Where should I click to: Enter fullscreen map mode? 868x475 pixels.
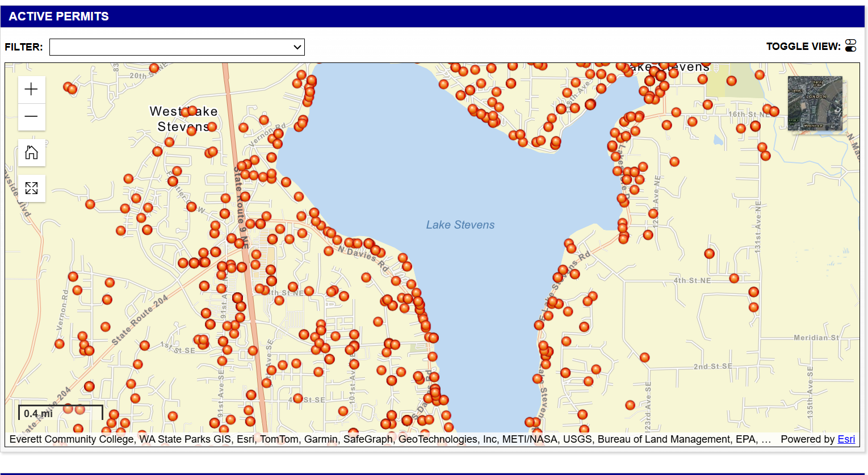[31, 188]
